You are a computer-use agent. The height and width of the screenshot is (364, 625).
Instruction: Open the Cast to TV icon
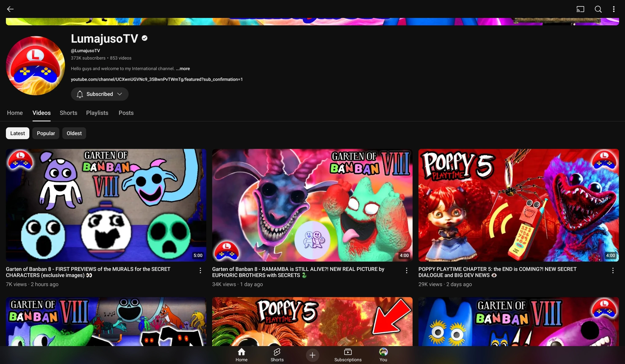click(x=580, y=9)
